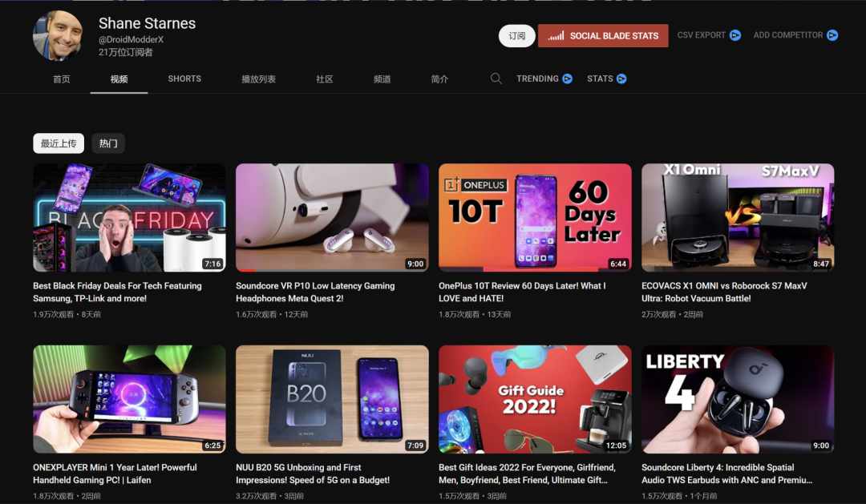Open the X1 Omni vs S7MaxV thumbnail
This screenshot has height=504, width=866.
(738, 217)
